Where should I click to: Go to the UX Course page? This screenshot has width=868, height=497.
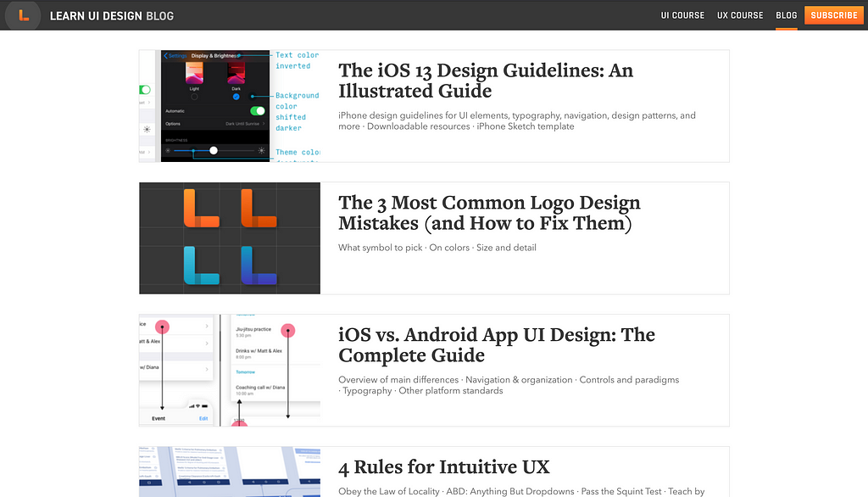point(740,15)
